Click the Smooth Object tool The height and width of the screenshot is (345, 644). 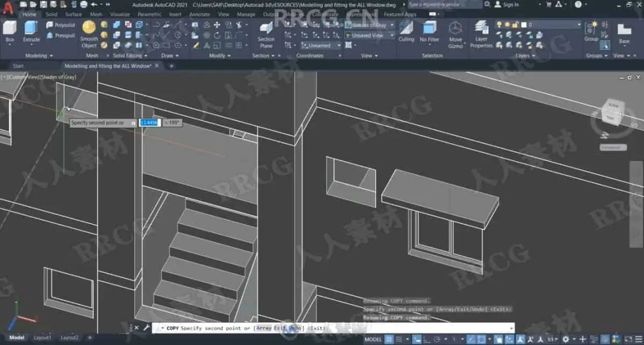pyautogui.click(x=89, y=34)
